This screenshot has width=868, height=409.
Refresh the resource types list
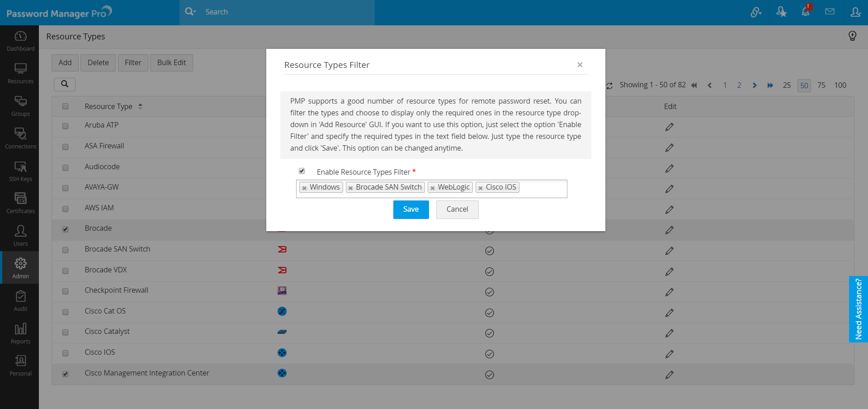(609, 86)
